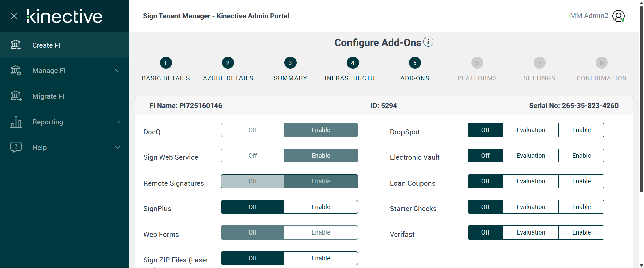Set Web Forms to Enable
Viewport: 644px width, 268px height.
[x=321, y=232]
